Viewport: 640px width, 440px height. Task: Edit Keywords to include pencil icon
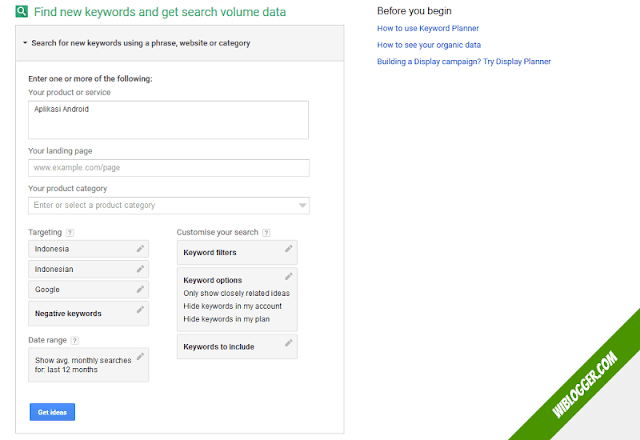pos(289,343)
